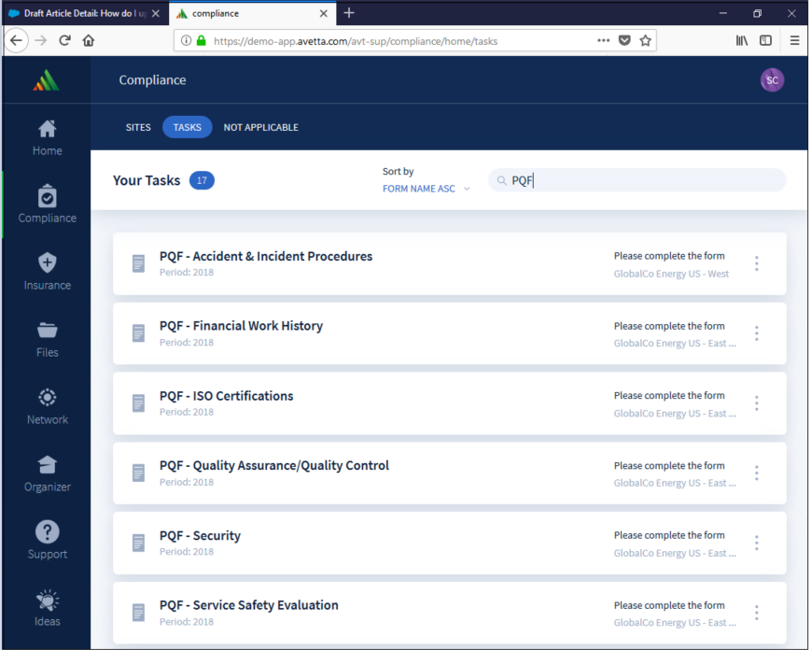Open the SC user avatar menu

point(772,80)
